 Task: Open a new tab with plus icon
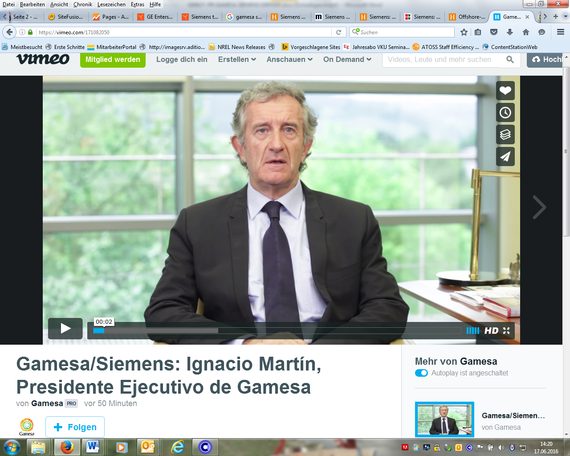[555, 16]
